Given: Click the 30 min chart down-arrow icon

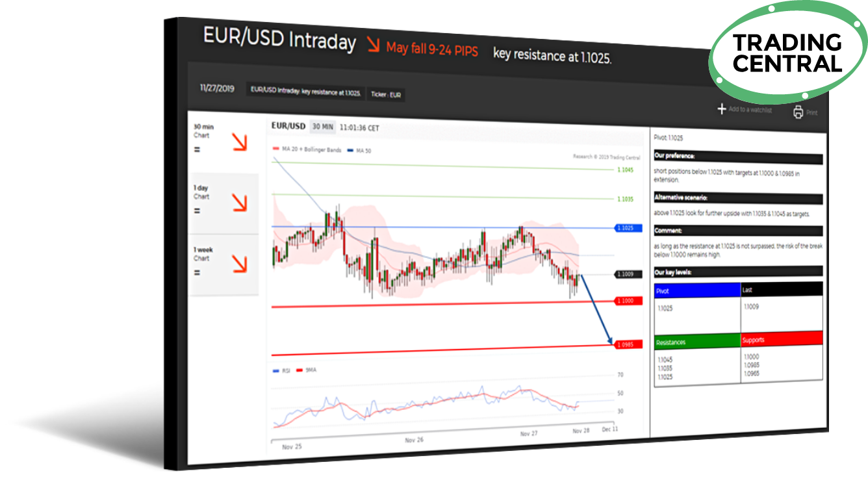Looking at the screenshot, I should [239, 143].
